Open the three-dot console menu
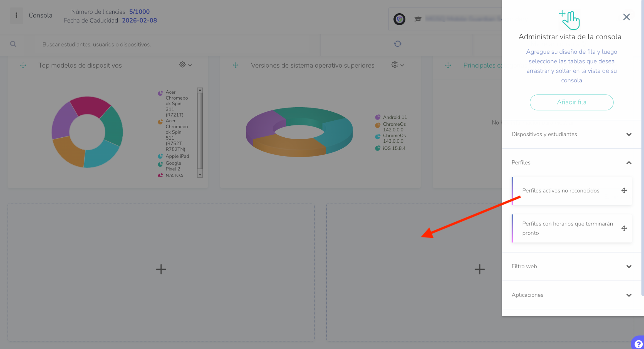This screenshot has height=349, width=644. coord(16,15)
